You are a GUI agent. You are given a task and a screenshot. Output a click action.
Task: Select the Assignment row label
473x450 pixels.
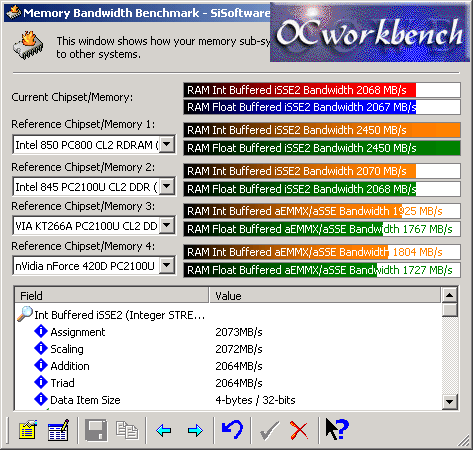(x=78, y=332)
